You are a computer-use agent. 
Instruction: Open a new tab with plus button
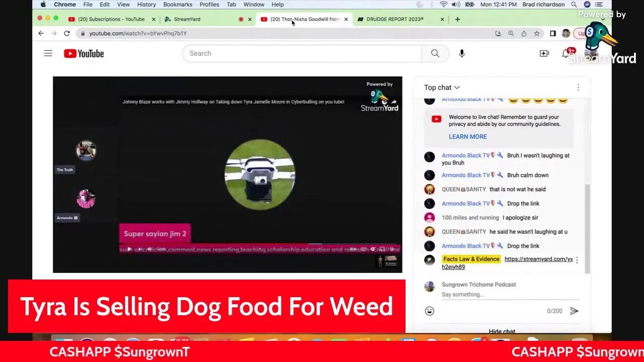tap(457, 19)
